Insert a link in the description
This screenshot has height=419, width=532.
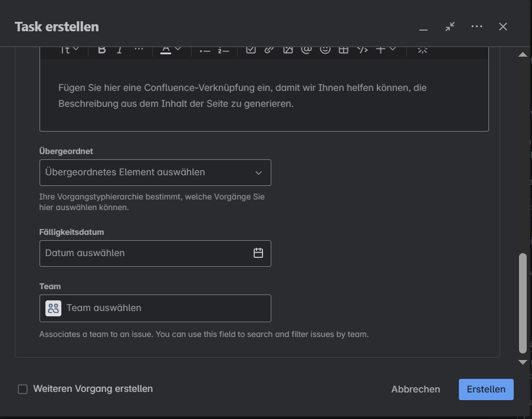coord(269,50)
